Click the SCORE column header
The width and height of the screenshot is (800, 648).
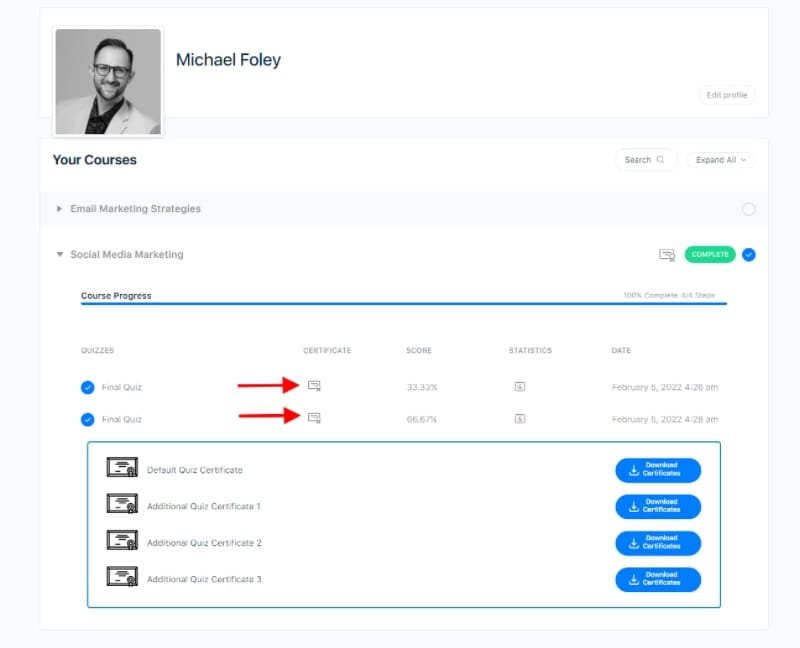[x=419, y=351]
